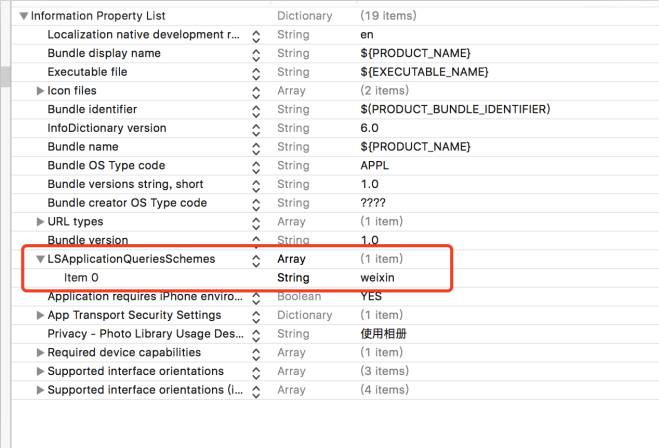The image size is (659, 448).
Task: Expand the URL types row
Action: (x=40, y=221)
